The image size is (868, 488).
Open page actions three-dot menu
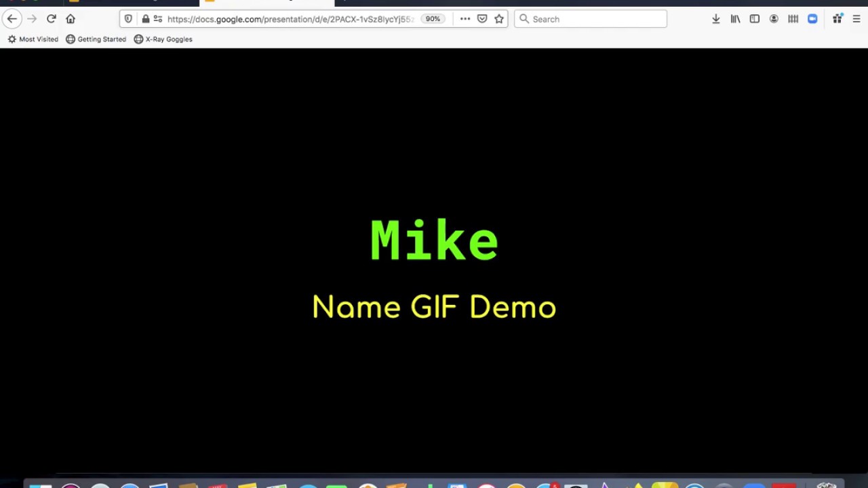(465, 19)
